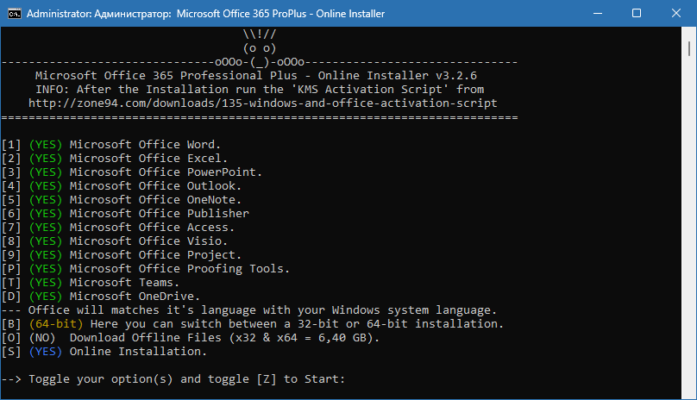Click the 'Toggle your option(s)' prompt line
This screenshot has width=697, height=400.
[173, 379]
